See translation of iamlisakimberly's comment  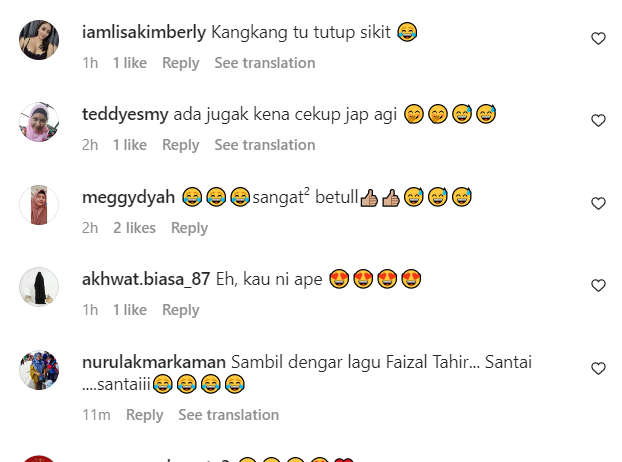265,63
